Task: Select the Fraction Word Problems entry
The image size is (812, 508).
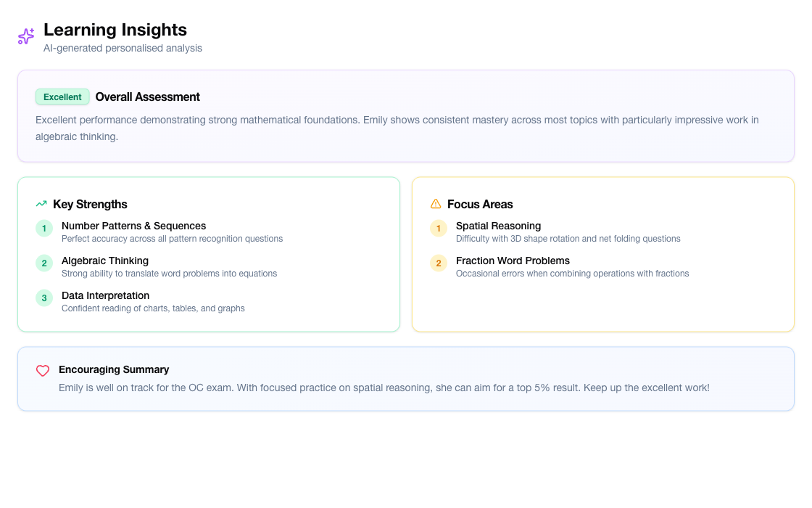Action: [x=513, y=261]
